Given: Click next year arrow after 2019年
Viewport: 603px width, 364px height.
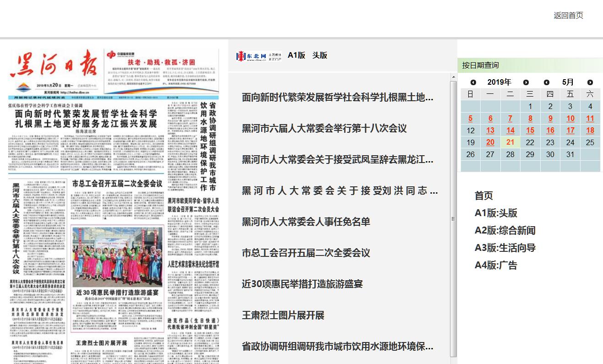Looking at the screenshot, I should point(526,82).
